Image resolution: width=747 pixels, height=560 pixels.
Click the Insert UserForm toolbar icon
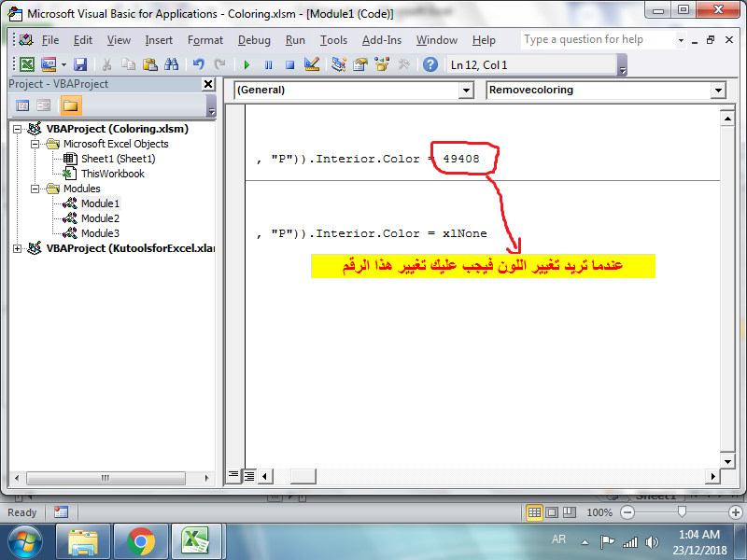49,64
